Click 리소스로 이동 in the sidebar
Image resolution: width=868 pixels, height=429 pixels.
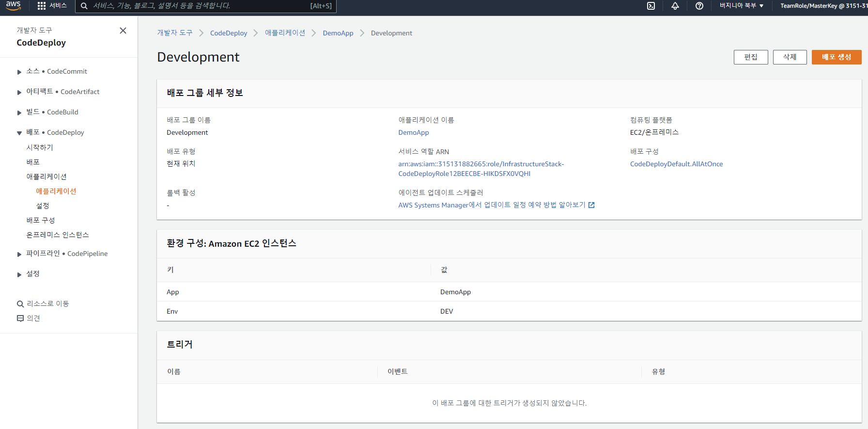tap(48, 303)
